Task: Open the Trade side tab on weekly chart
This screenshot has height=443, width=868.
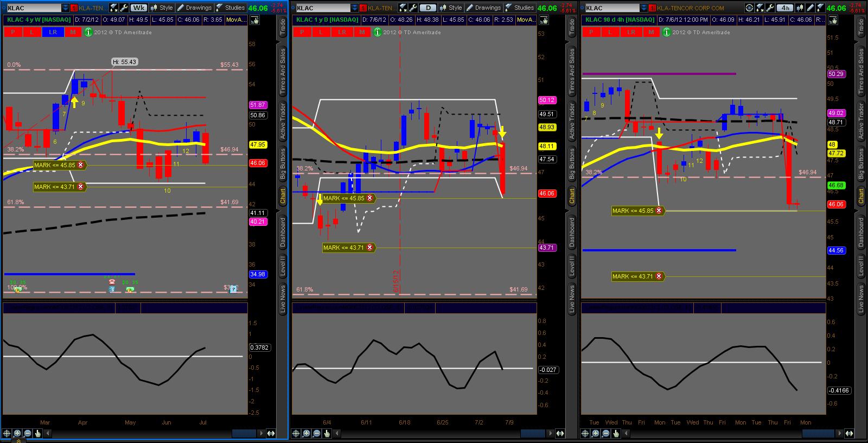Action: click(x=283, y=27)
